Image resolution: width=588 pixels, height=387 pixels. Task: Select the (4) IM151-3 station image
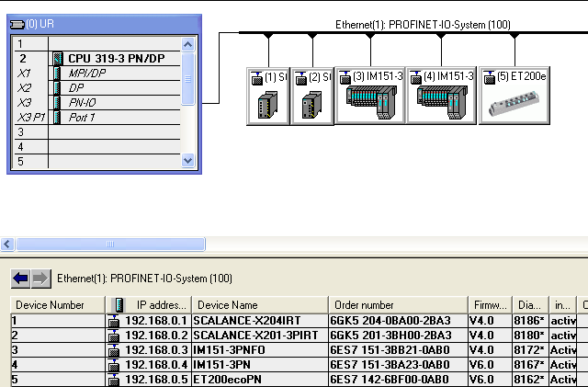[442, 102]
